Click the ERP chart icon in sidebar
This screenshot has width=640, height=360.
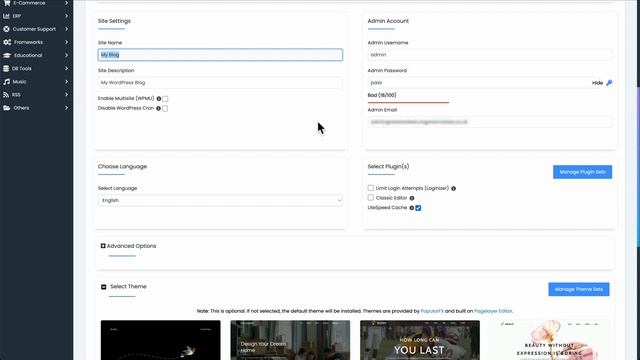point(6,16)
